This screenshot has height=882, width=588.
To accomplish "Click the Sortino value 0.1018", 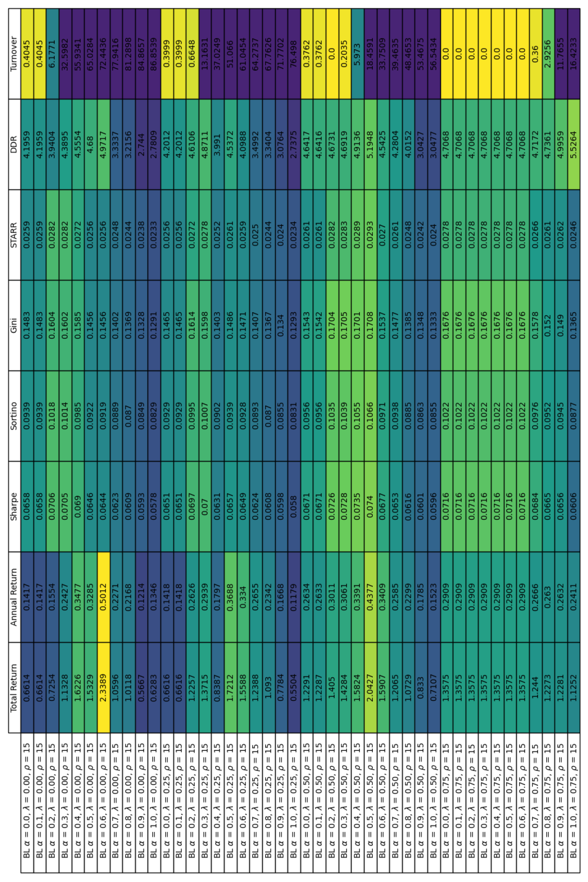I will (53, 416).
